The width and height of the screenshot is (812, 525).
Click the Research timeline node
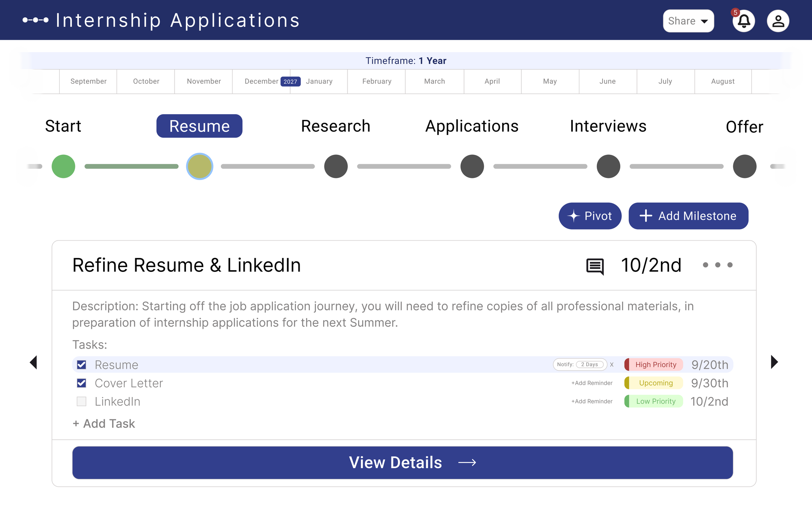(x=336, y=166)
